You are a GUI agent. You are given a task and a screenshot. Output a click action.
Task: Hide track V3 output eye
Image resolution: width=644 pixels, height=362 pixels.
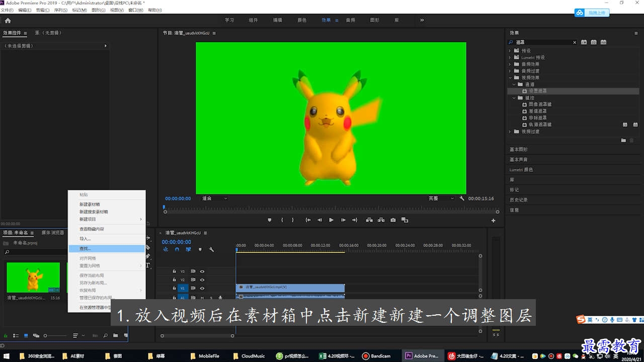click(x=202, y=271)
